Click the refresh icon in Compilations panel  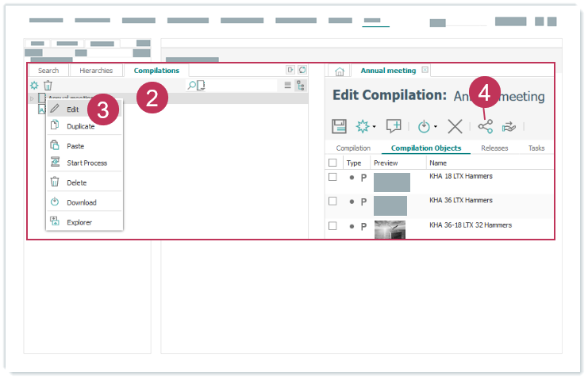pos(302,71)
